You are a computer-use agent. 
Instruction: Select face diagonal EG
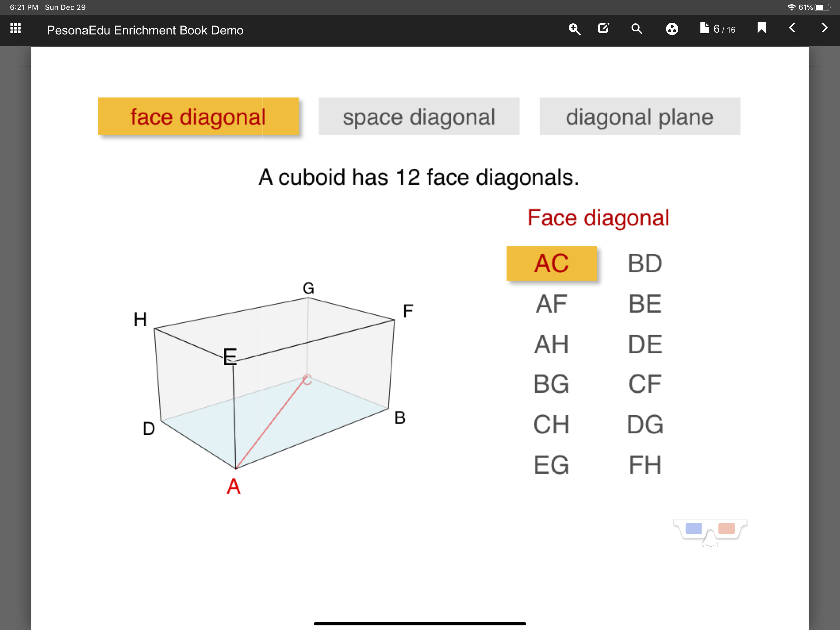pos(551,465)
